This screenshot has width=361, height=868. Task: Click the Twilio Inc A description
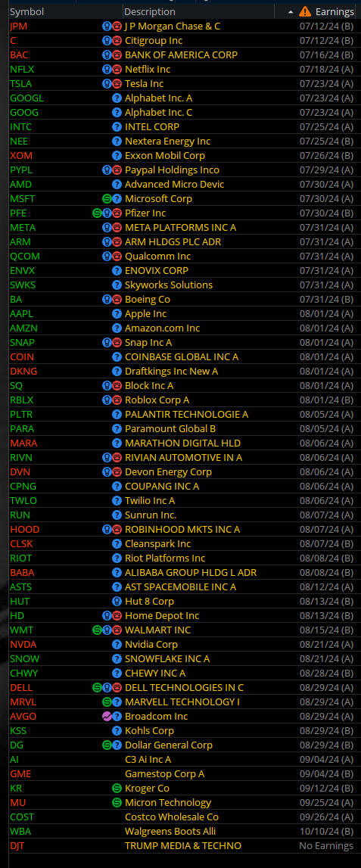pyautogui.click(x=150, y=501)
